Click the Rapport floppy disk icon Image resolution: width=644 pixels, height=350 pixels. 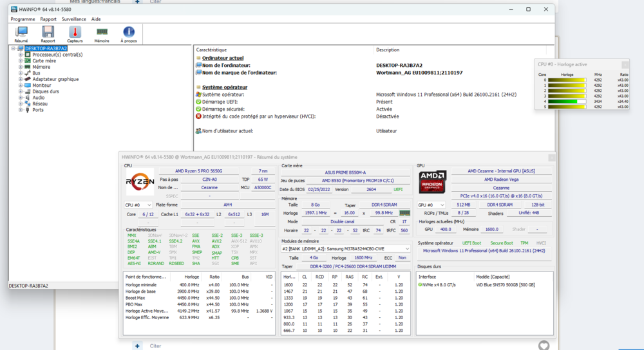[x=48, y=32]
